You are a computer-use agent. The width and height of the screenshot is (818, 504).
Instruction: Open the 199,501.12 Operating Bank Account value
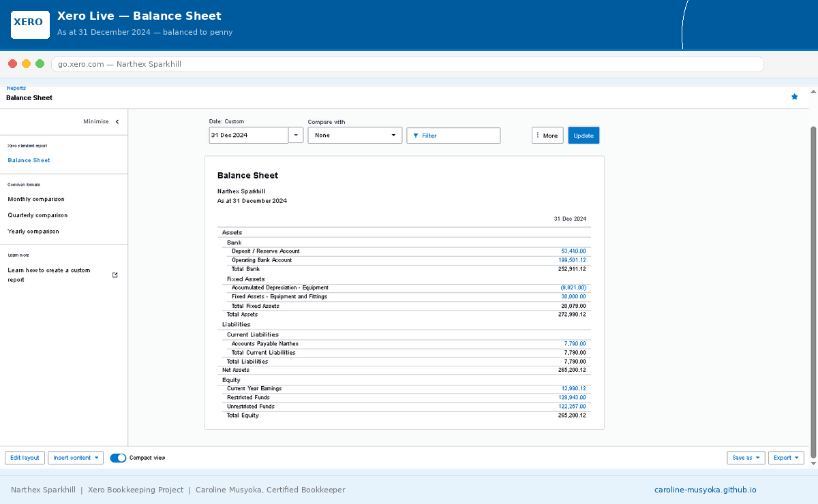click(572, 260)
